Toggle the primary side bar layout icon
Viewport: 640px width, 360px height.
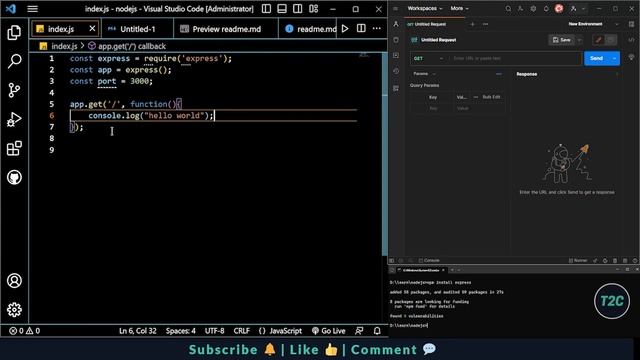266,9
